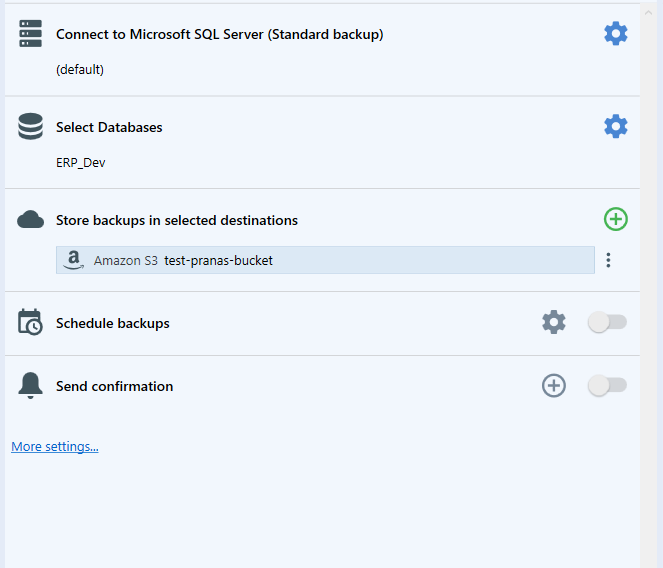Click the bell notification icon
Image resolution: width=663 pixels, height=568 pixels.
(x=30, y=385)
